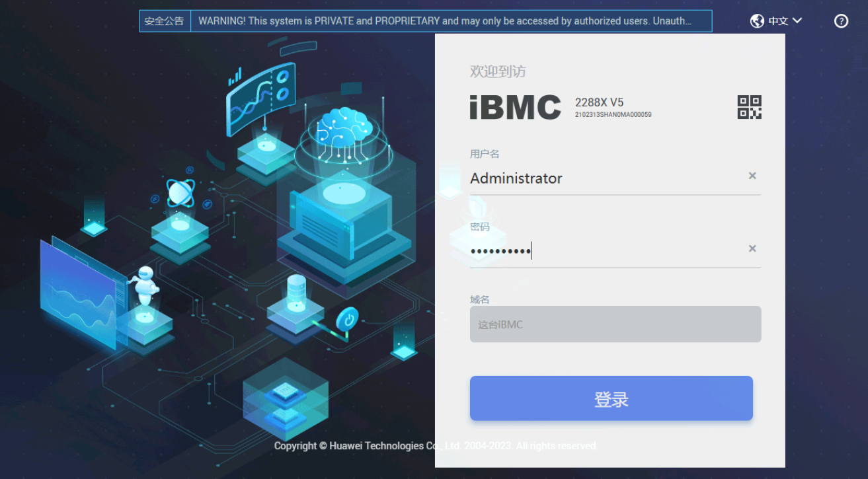The width and height of the screenshot is (868, 479).
Task: Click the 2288X V5 model name
Action: tap(599, 102)
